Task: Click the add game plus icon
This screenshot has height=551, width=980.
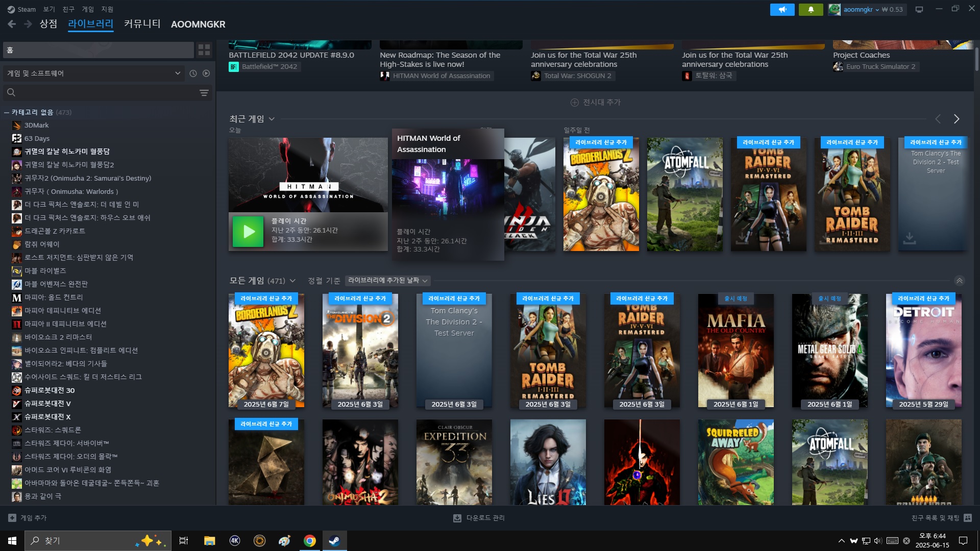Action: point(12,518)
